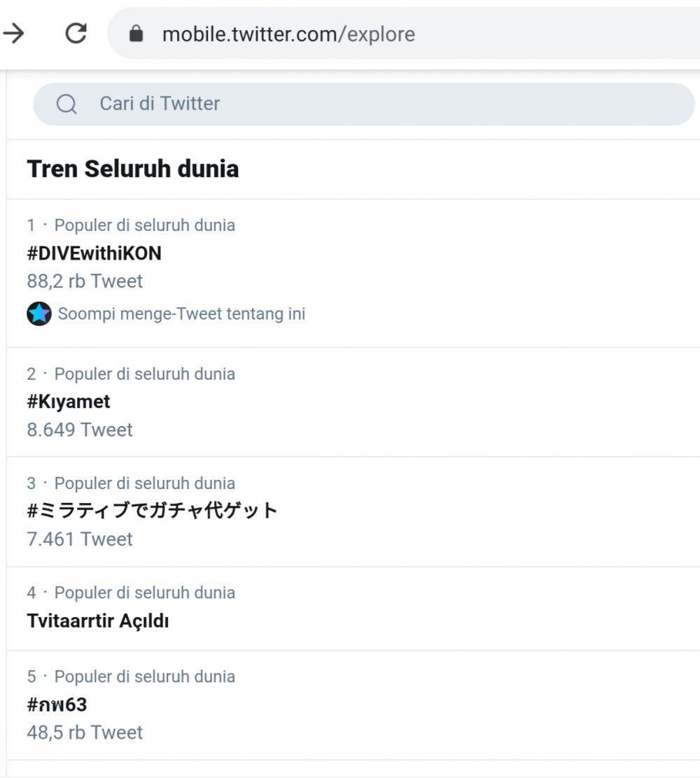Screen dimensions: 700x778
Task: Reload the page with refresh icon
Action: click(76, 34)
